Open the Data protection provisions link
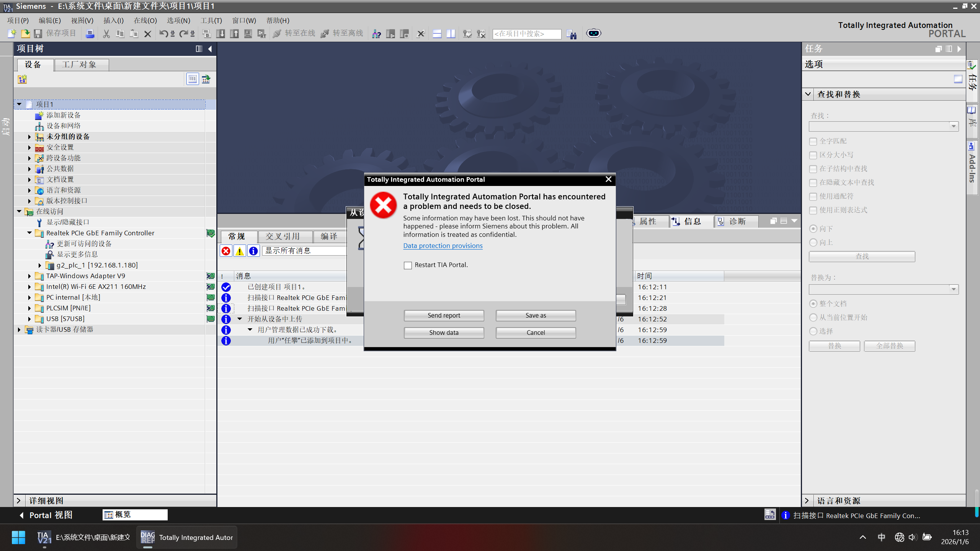 click(x=443, y=246)
